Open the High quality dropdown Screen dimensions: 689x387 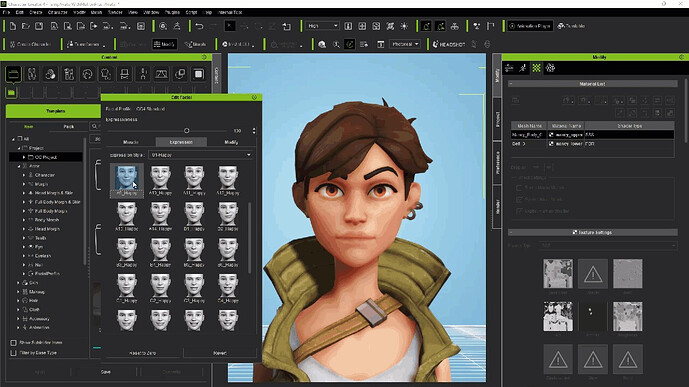tap(322, 26)
